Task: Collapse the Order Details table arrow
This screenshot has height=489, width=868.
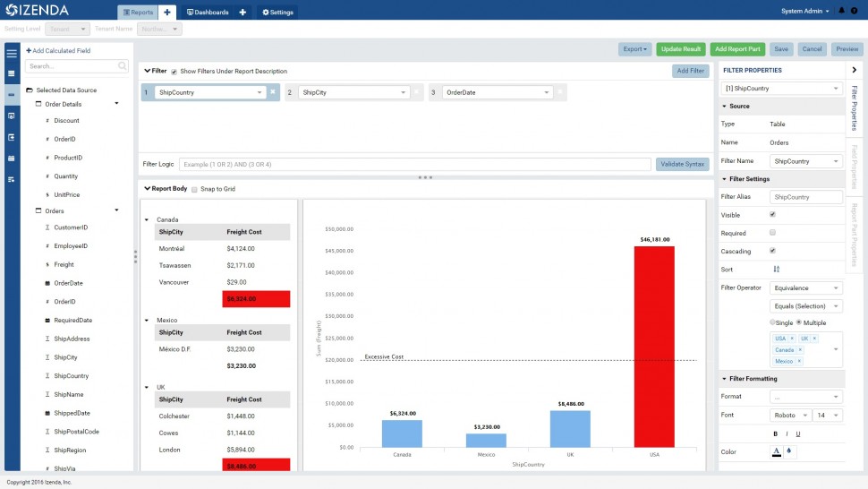Action: tap(116, 104)
